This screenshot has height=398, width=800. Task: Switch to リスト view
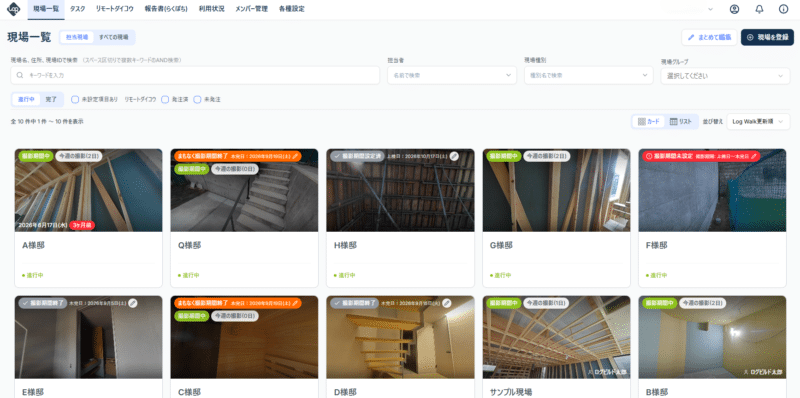tap(681, 121)
